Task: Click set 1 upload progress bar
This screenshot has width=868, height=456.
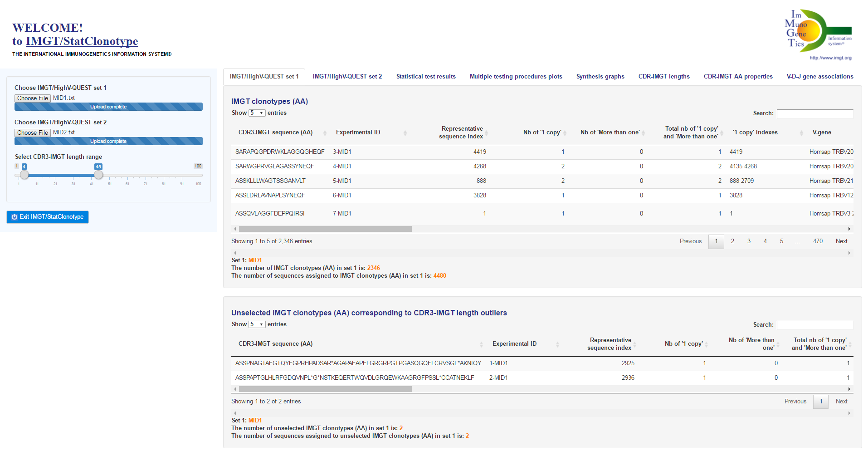Action: (108, 107)
